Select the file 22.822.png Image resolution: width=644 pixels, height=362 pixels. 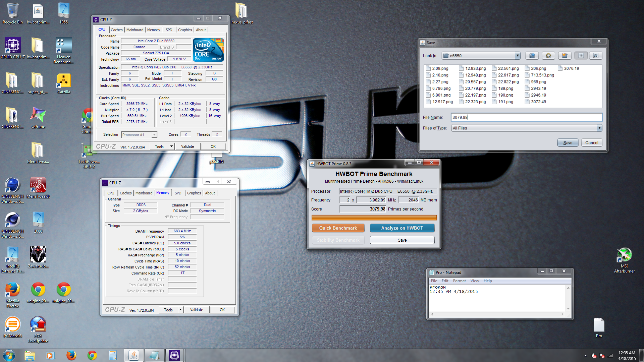[505, 82]
